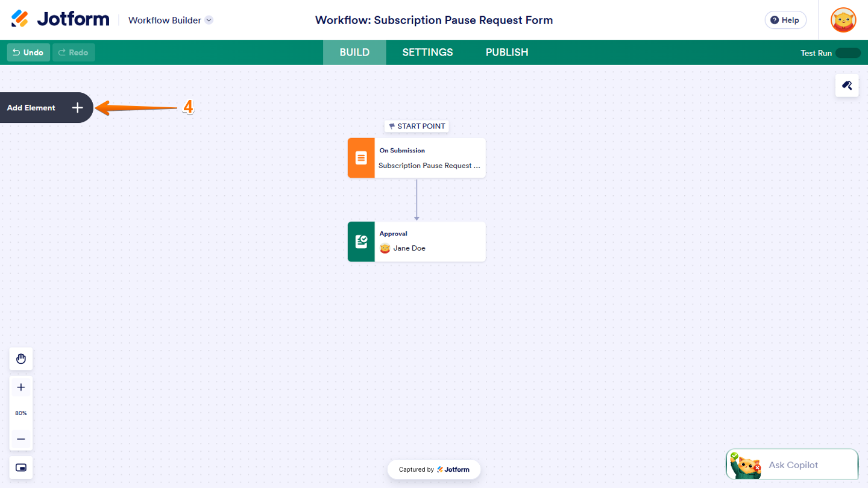Viewport: 868px width, 488px height.
Task: Select the orange form icon on the On Submission node
Action: click(x=361, y=158)
